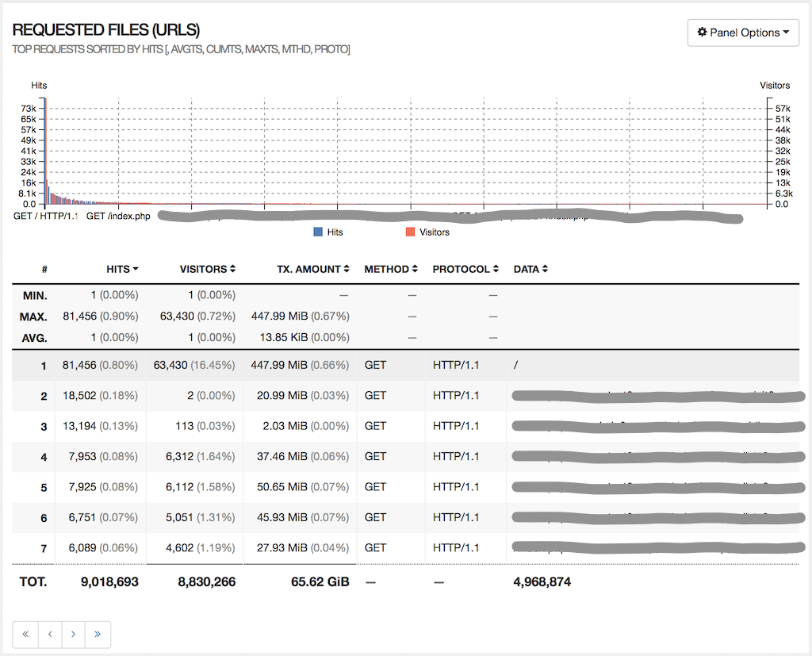Jump to last page with double-right arrow
Screen dimensions: 812x656
[x=98, y=634]
